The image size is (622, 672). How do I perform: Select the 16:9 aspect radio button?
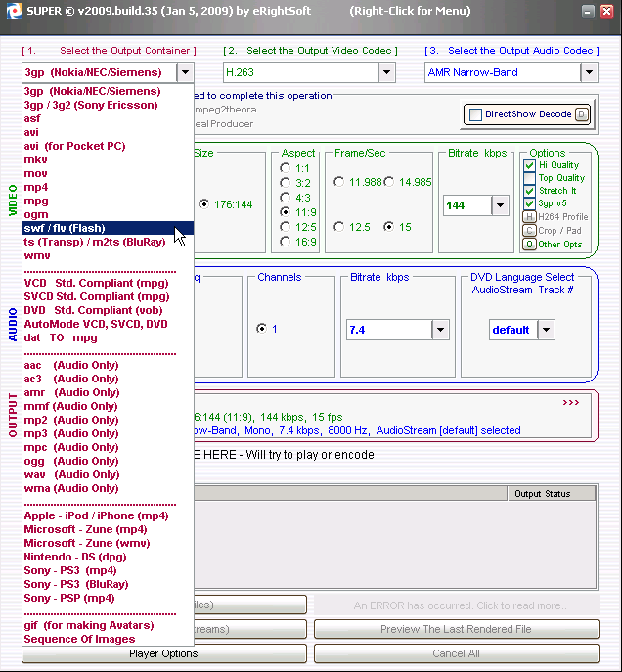click(x=285, y=242)
